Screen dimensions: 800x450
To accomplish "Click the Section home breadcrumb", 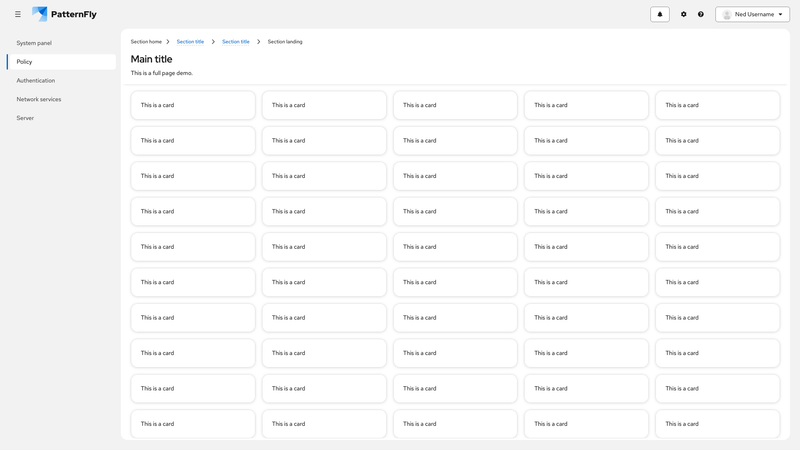I will pyautogui.click(x=146, y=42).
